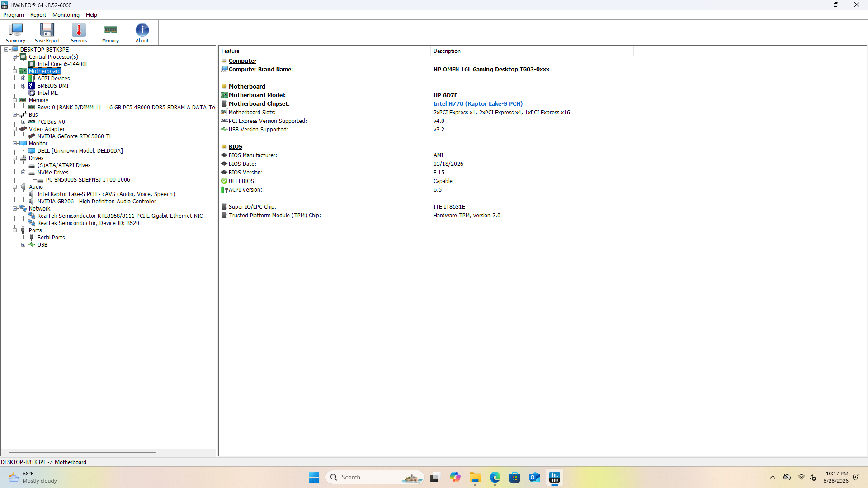Click the USB tree icon

point(32,245)
